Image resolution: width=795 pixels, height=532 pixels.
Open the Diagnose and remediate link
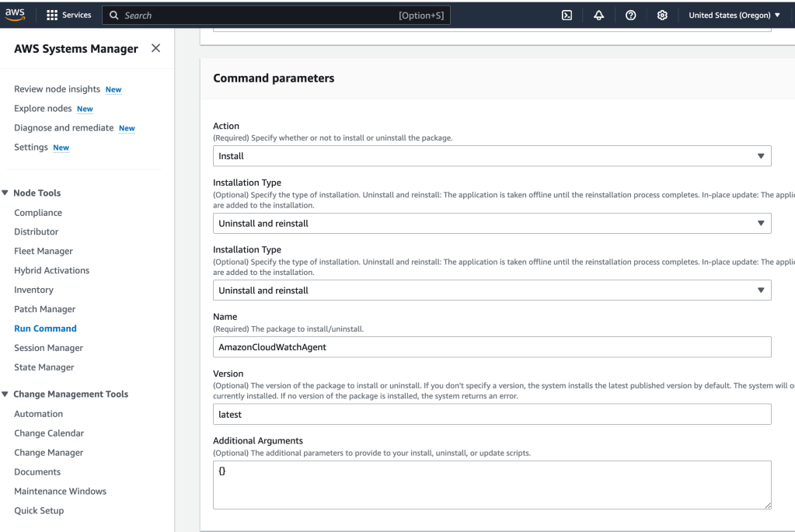(64, 128)
